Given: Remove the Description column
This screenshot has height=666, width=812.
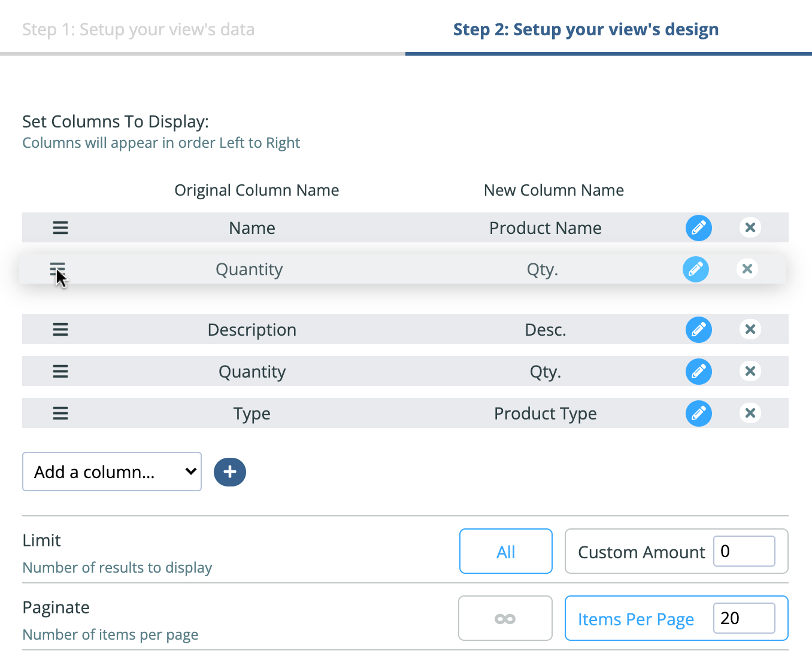Looking at the screenshot, I should [x=750, y=329].
